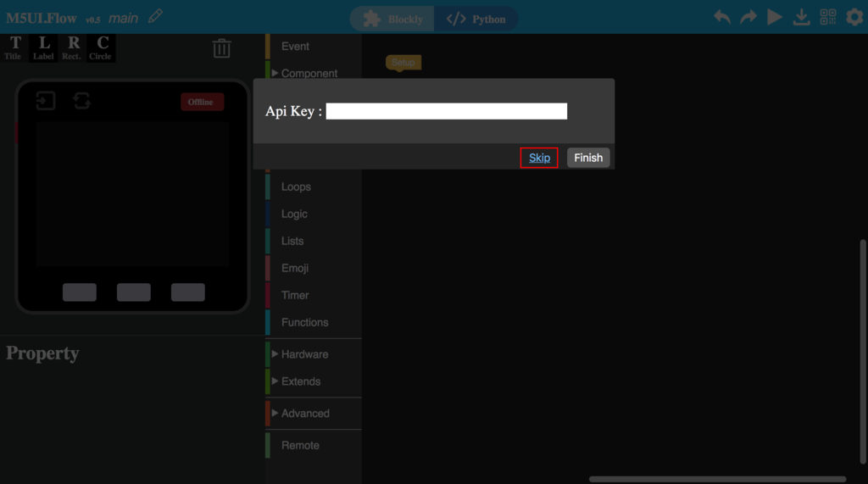Expand the Component category
This screenshot has width=868, height=484.
click(314, 73)
